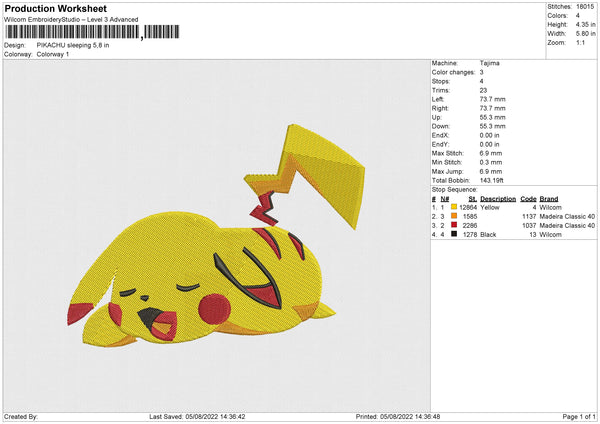Select the 'Production Worksheet' heading
The image size is (600, 424).
coord(55,9)
